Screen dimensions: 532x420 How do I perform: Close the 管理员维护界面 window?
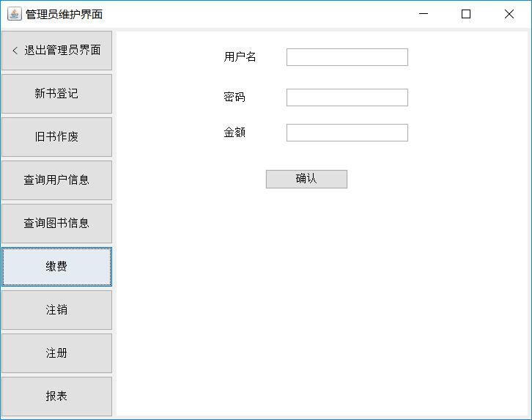coord(509,14)
